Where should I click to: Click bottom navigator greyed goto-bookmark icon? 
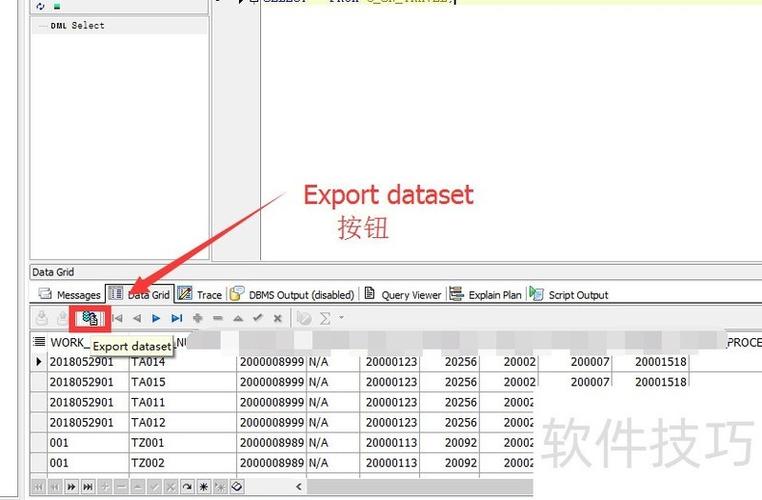(220, 486)
